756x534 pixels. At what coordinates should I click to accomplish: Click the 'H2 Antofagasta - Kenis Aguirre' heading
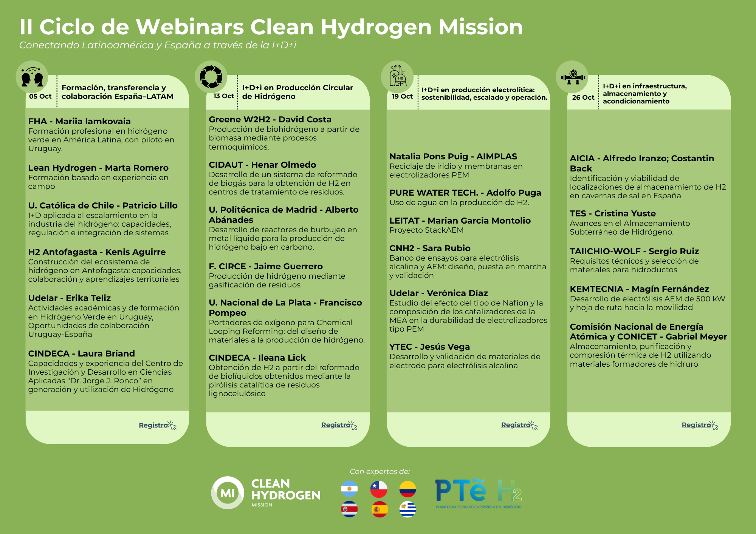97,252
